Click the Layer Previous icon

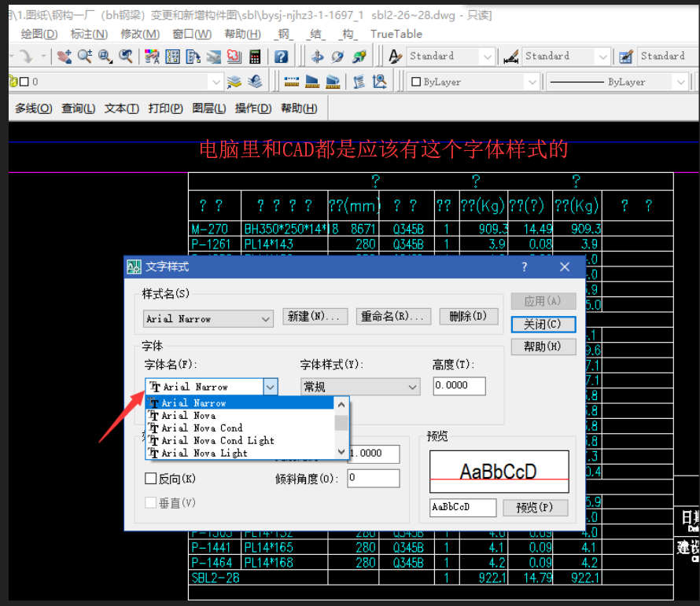[x=255, y=82]
